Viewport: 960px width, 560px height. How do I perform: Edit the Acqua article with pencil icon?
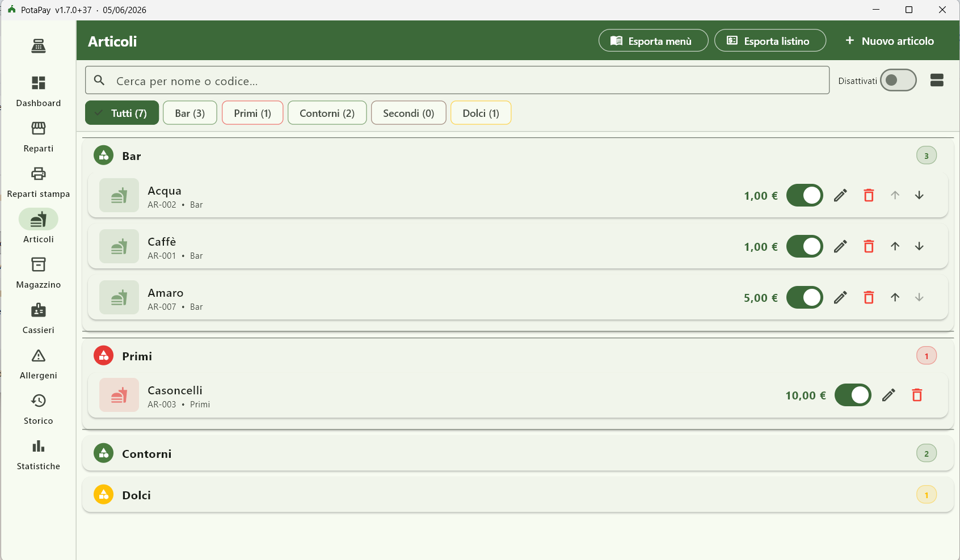tap(841, 195)
